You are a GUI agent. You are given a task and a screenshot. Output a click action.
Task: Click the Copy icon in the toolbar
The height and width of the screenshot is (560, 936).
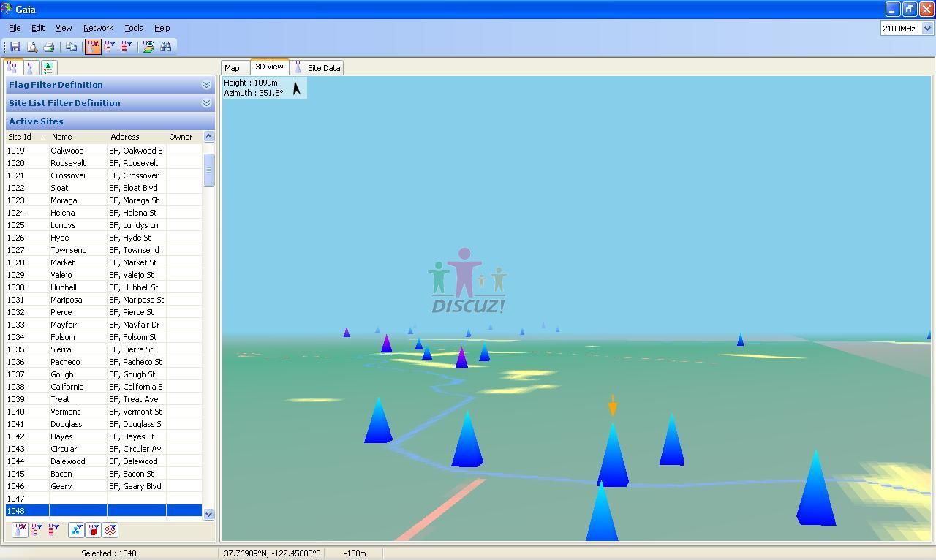[71, 47]
